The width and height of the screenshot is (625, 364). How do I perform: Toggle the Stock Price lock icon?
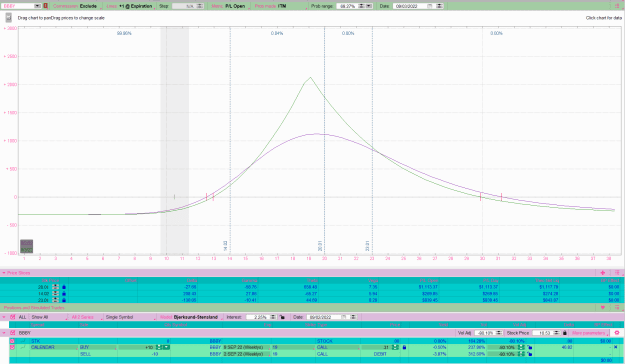564,333
